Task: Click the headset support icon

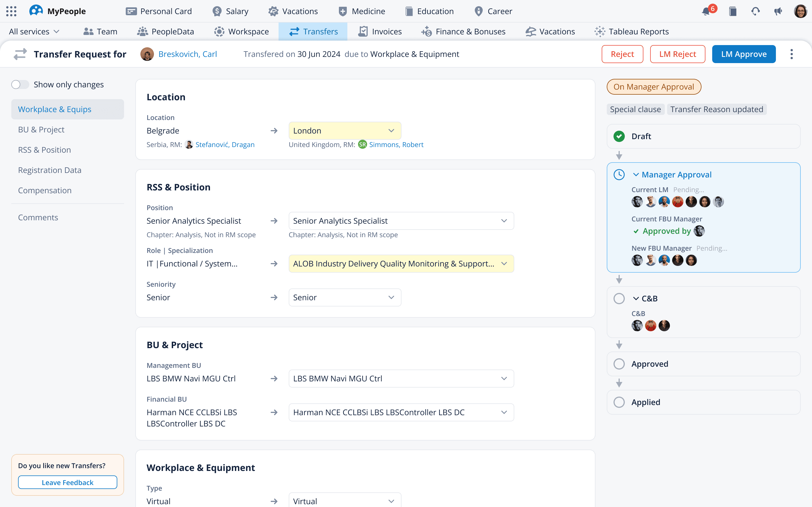Action: pos(755,11)
